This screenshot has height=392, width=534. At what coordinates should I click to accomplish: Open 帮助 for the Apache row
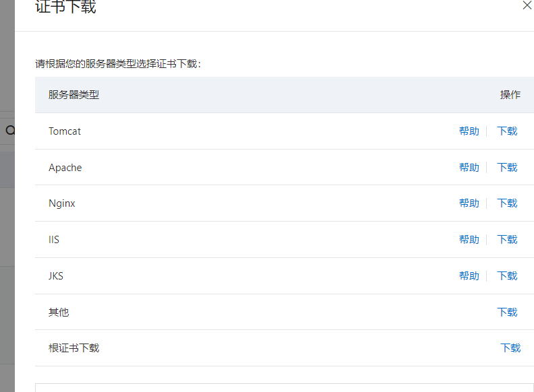pos(469,168)
